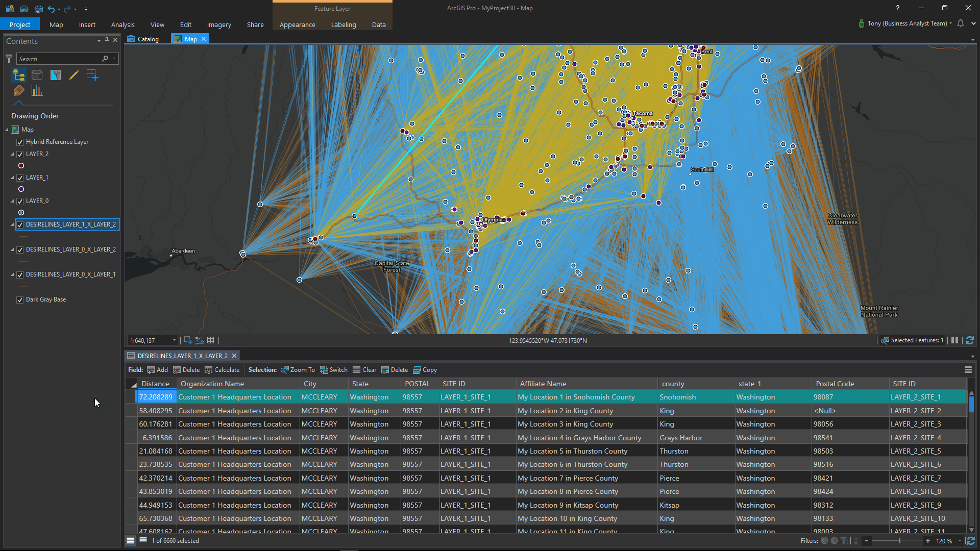
Task: Select List By Data Source icon
Action: 37,75
